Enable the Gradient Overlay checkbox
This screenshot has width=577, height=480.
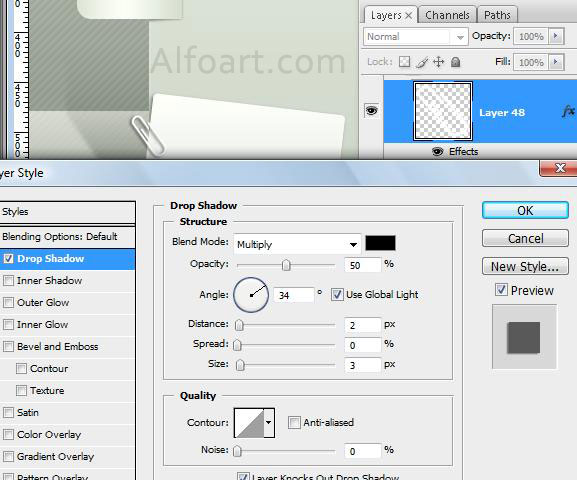tap(8, 456)
